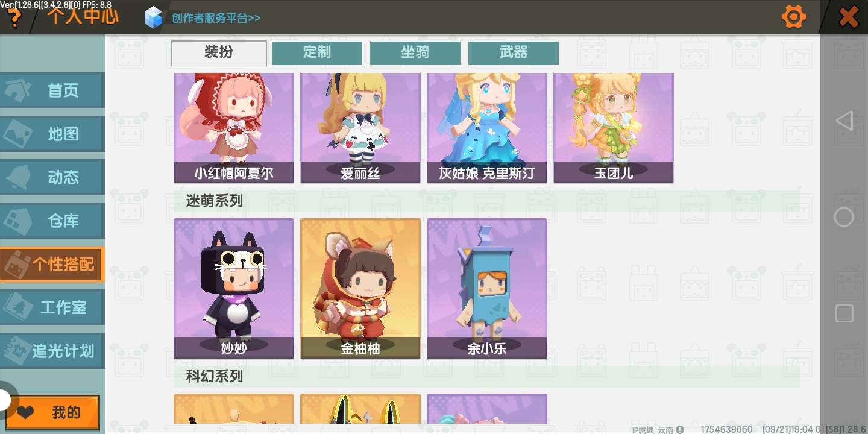Open the 创作者服务平台>> link
This screenshot has width=868, height=434.
tap(216, 18)
